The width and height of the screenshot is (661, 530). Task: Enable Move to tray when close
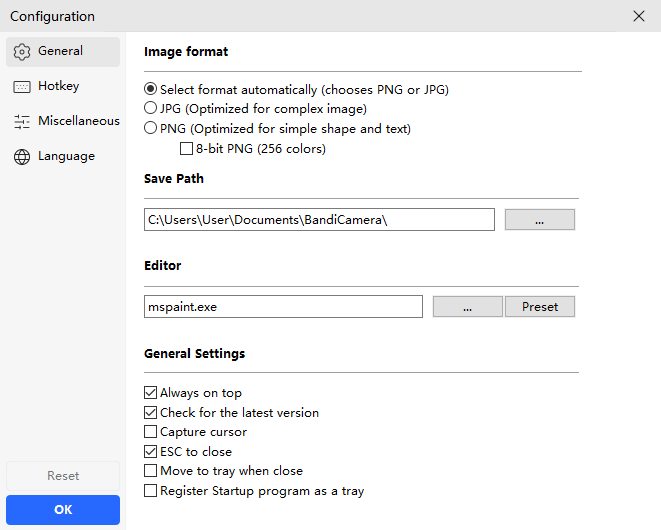[x=151, y=471]
